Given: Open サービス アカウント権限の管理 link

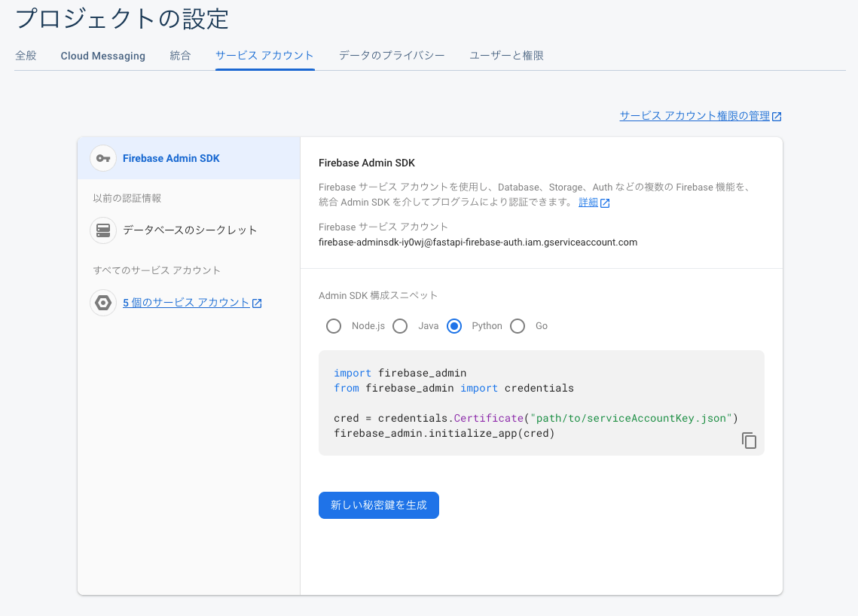Looking at the screenshot, I should 695,116.
